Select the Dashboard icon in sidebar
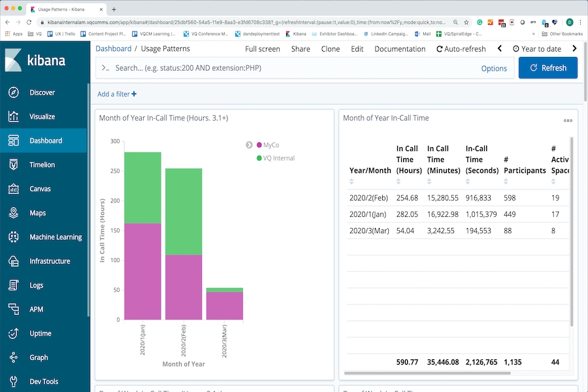The width and height of the screenshot is (588, 392). click(14, 140)
